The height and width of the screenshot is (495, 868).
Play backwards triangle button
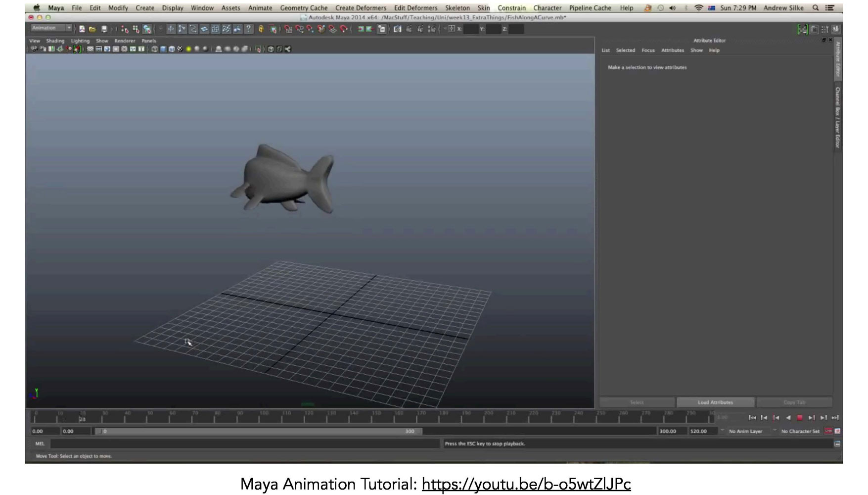click(788, 418)
